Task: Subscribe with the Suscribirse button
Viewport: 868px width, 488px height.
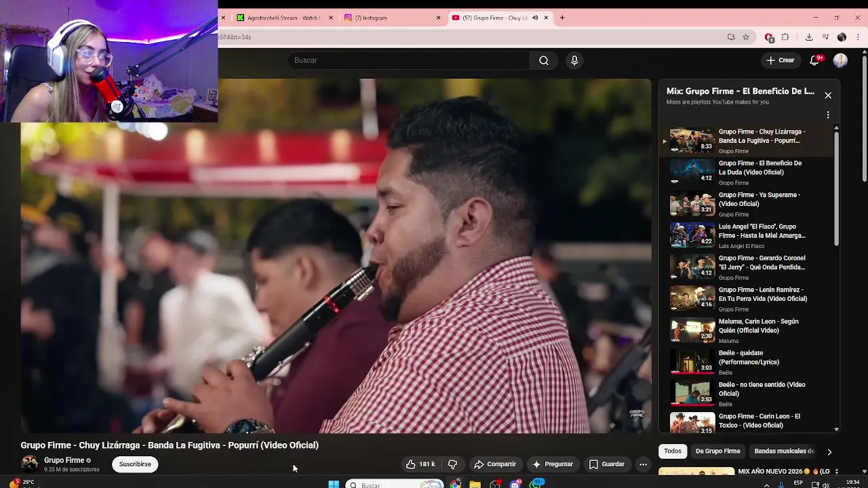Action: [135, 464]
